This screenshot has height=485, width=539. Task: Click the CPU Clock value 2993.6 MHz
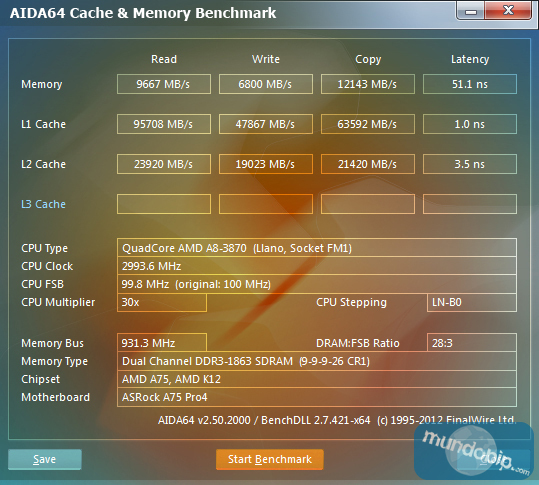coord(317,266)
